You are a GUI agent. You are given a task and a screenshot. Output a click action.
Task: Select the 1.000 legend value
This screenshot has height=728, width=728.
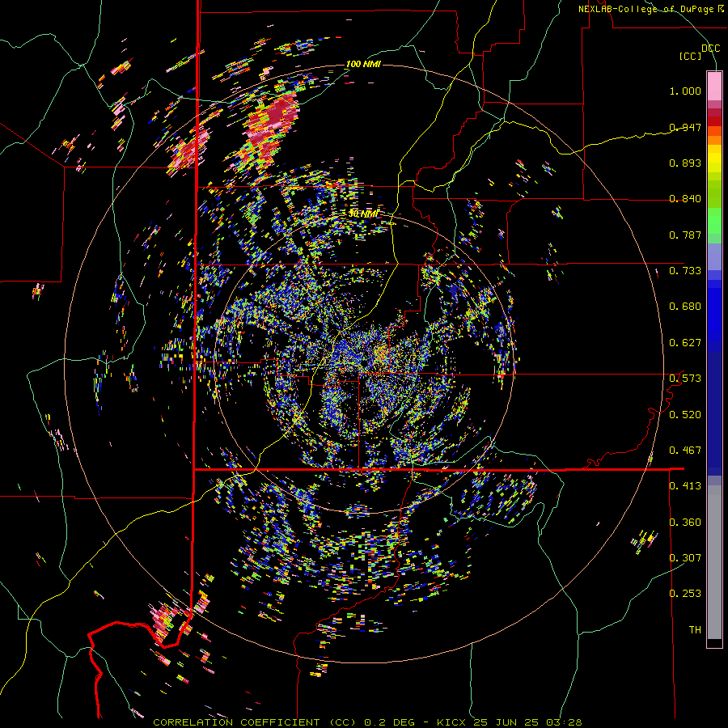(x=685, y=91)
